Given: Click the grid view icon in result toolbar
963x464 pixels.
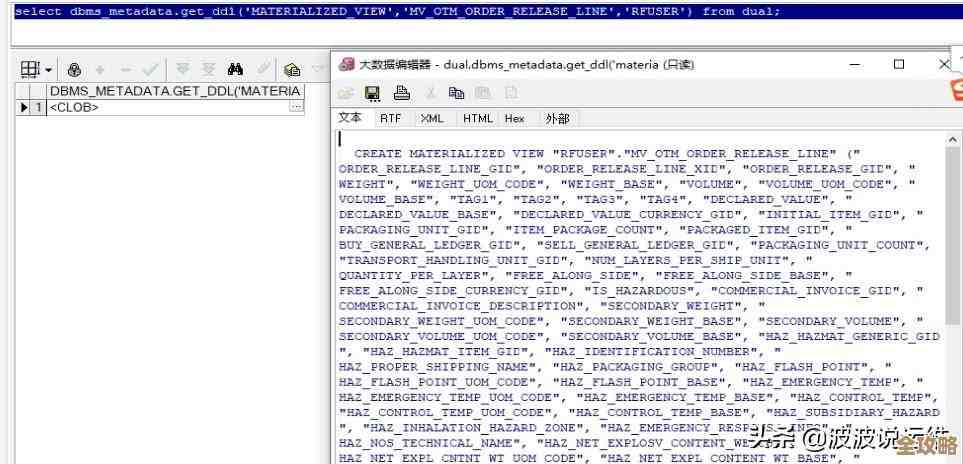Looking at the screenshot, I should [29, 69].
